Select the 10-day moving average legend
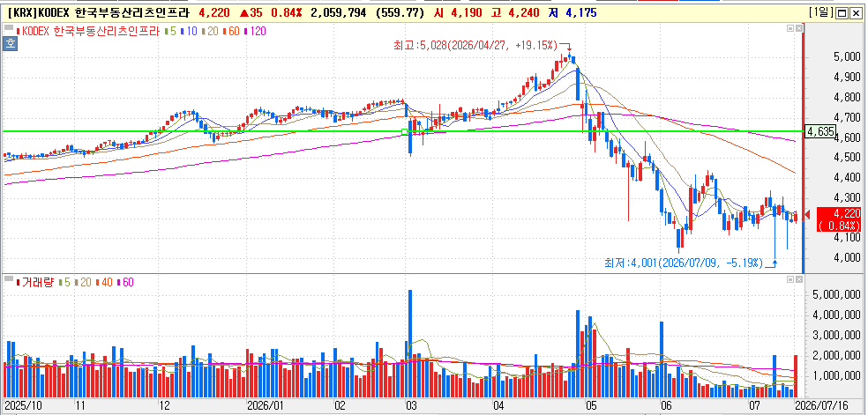This screenshot has width=868, height=415. pyautogui.click(x=188, y=32)
